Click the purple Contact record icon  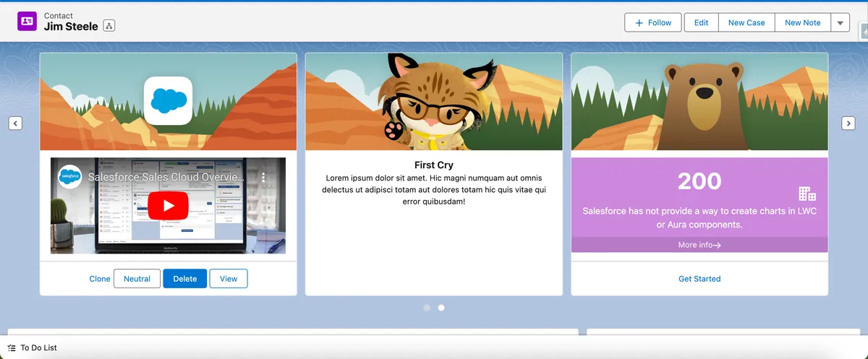pos(27,21)
